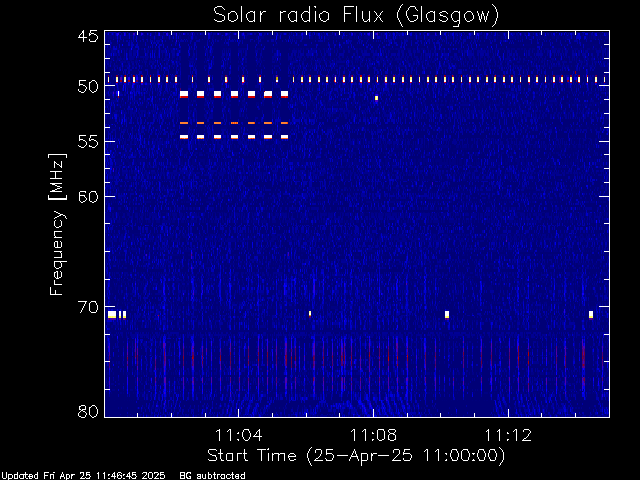Click the white burst near 70 MHz after 11:10

tap(447, 314)
